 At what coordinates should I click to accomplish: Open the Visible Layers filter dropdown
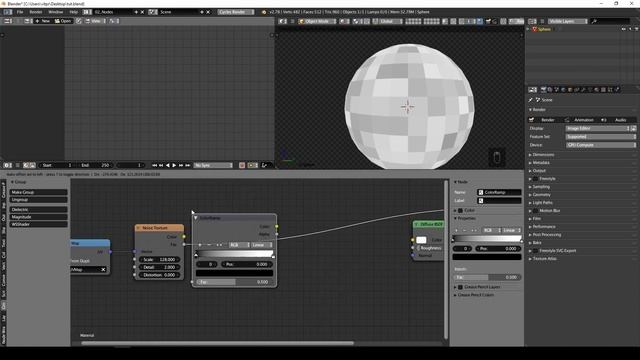(568, 21)
